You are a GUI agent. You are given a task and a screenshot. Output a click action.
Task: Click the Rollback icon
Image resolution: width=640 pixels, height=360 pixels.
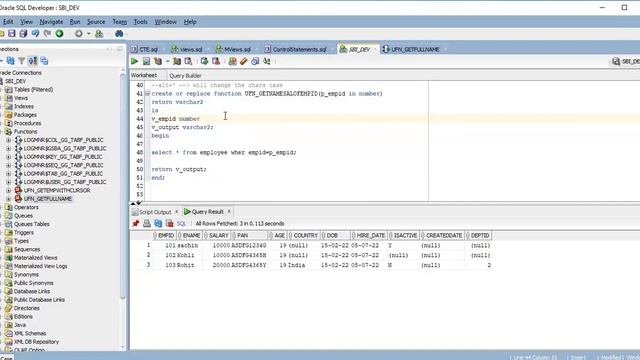216,61
